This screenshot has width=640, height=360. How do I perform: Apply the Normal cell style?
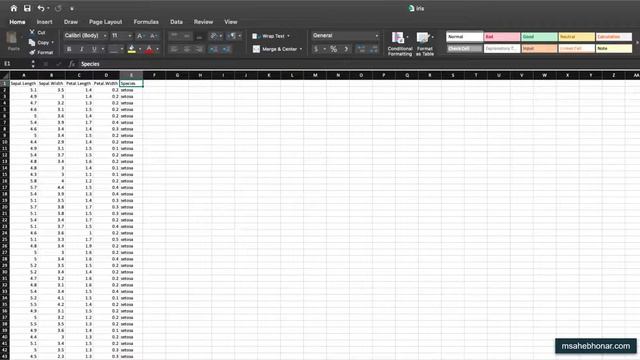tap(464, 37)
